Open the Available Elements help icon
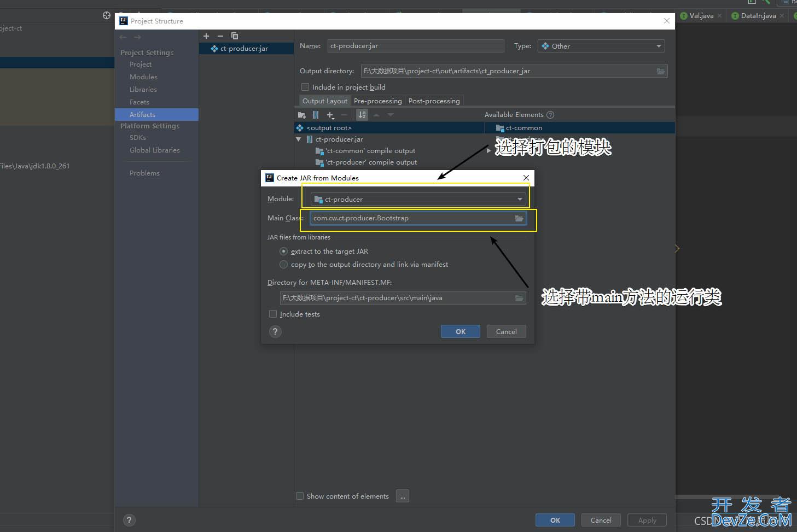Viewport: 797px width, 532px height. point(550,115)
